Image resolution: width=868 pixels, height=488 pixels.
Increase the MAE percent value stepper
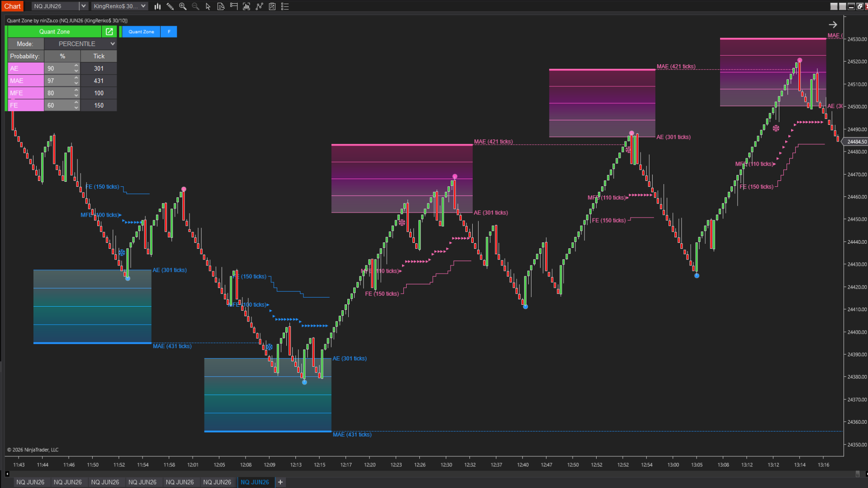click(76, 78)
